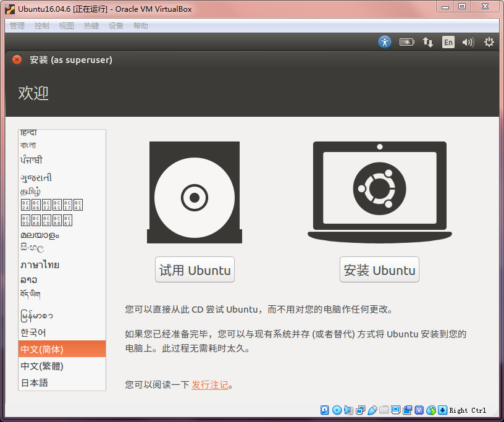The width and height of the screenshot is (504, 422).
Task: Click the optical drive status icon
Action: tap(337, 410)
